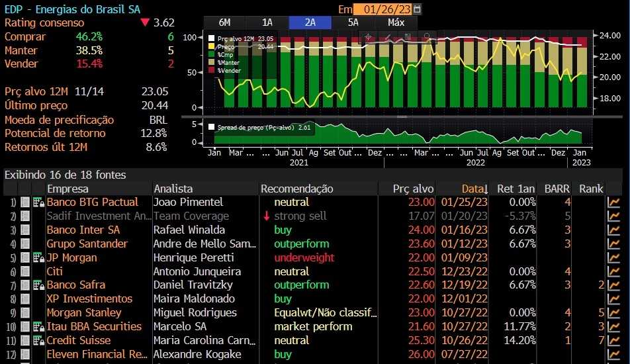
Task: Open the secondary research icon for Banco BTG Pactual
Action: (38, 202)
